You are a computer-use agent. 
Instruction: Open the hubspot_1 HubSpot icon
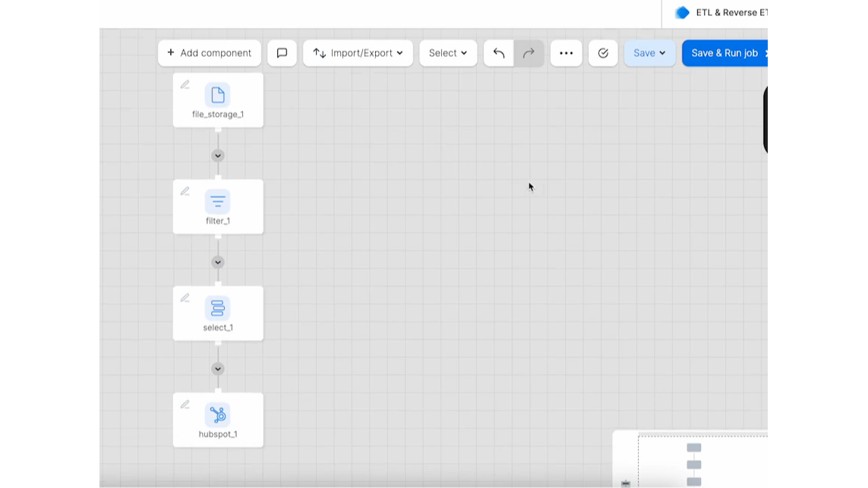pyautogui.click(x=218, y=415)
